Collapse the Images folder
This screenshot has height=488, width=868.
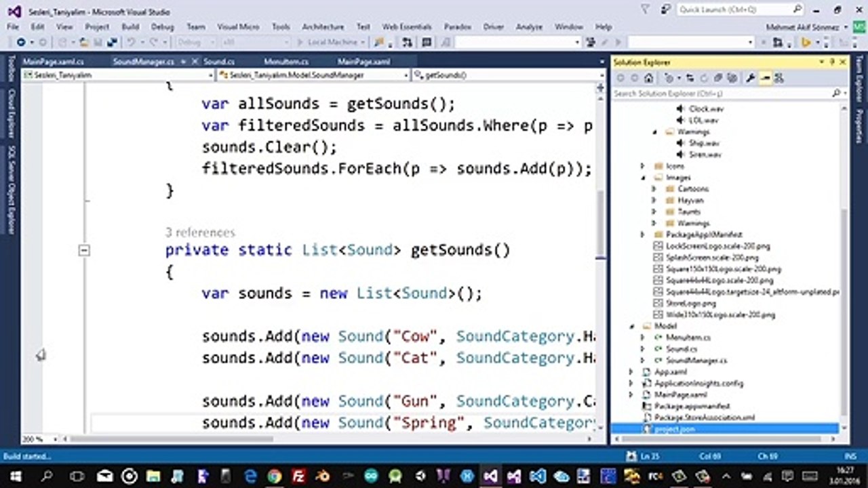coord(643,178)
